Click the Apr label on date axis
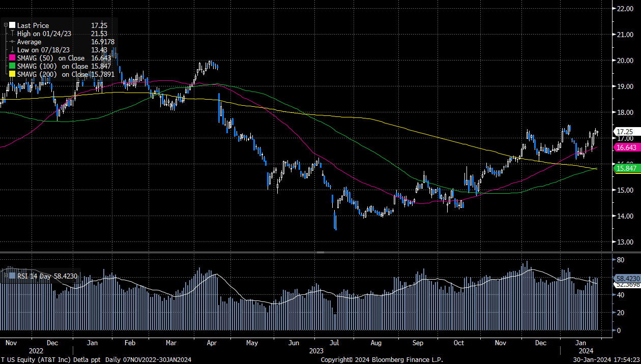The height and width of the screenshot is (364, 641). click(211, 343)
